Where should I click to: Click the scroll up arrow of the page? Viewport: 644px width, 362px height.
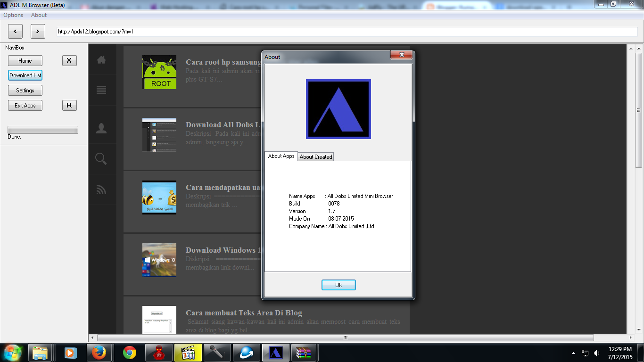(x=639, y=48)
